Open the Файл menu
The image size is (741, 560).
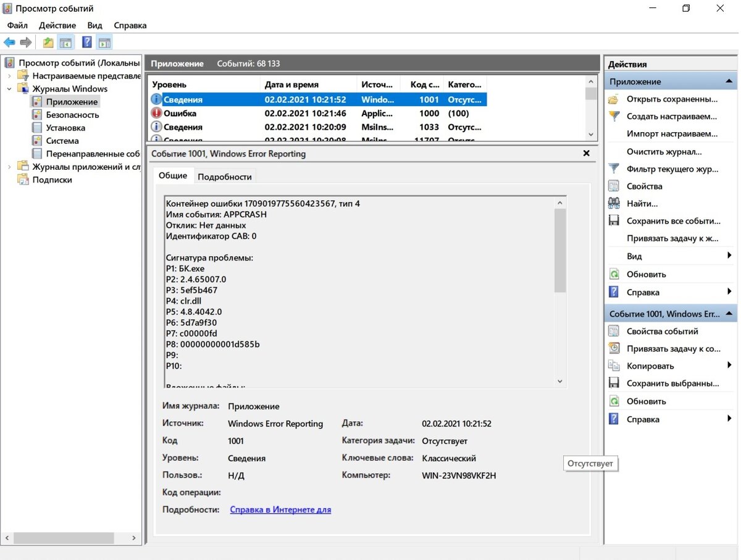coord(17,25)
